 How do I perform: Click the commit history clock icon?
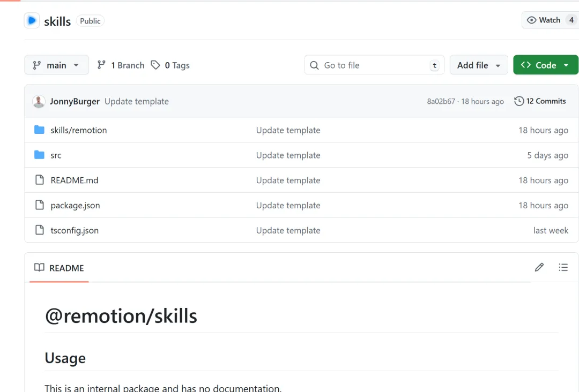pos(519,101)
